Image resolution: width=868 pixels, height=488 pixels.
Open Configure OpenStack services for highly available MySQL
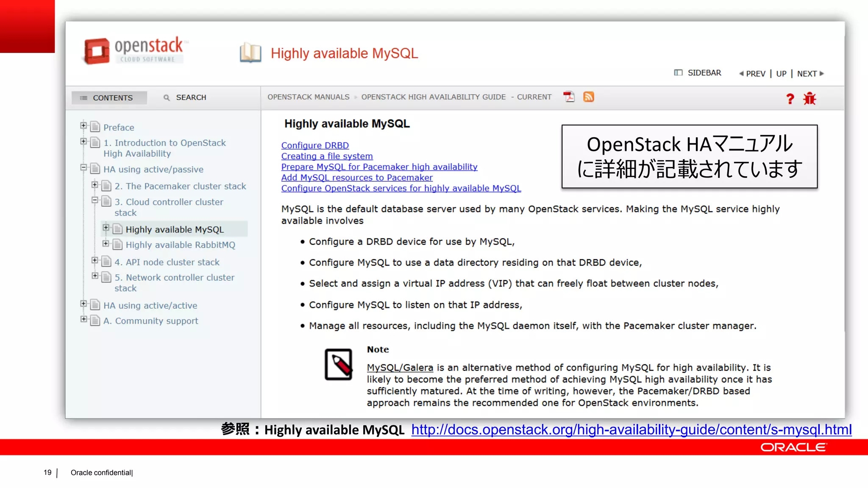[x=401, y=189]
